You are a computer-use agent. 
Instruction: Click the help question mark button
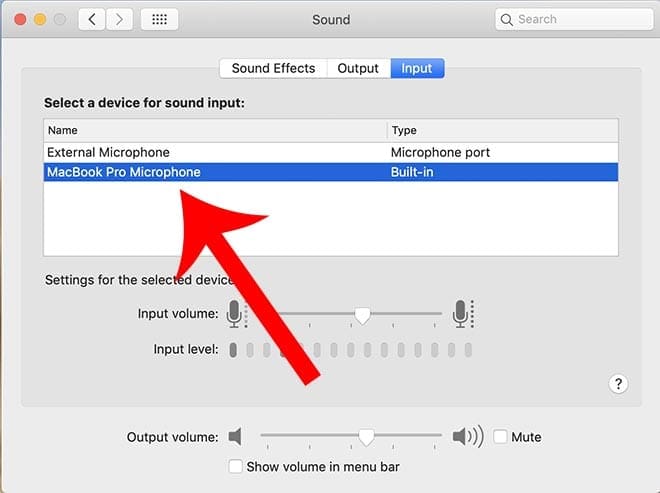coord(618,383)
